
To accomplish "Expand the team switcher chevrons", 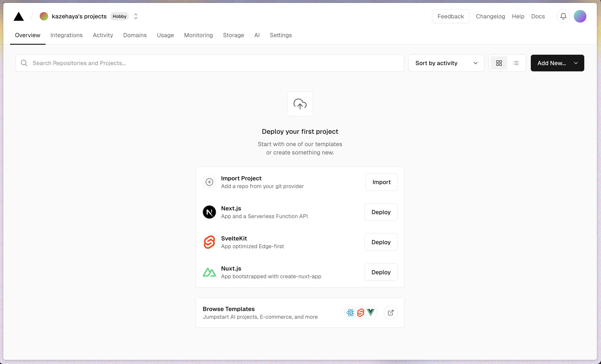I will click(136, 16).
